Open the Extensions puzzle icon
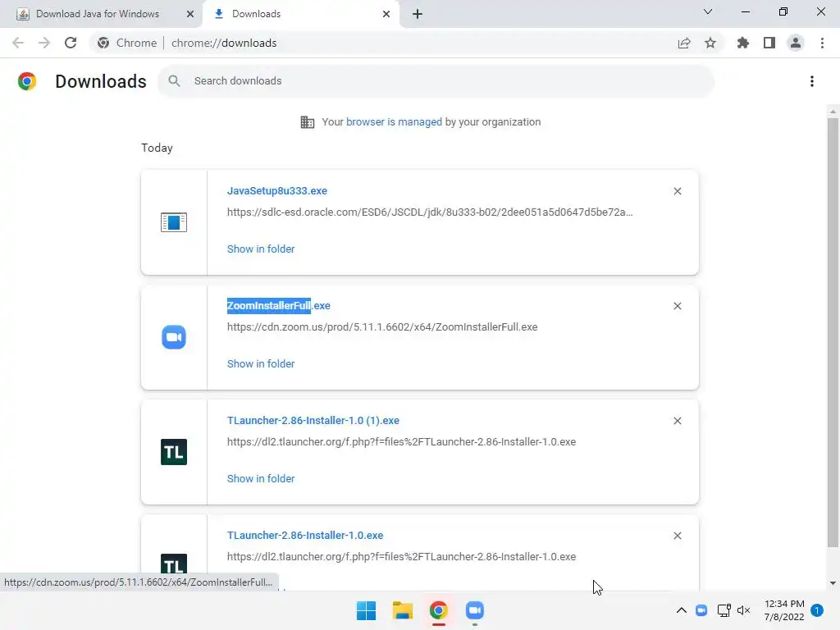The image size is (840, 630). click(743, 43)
